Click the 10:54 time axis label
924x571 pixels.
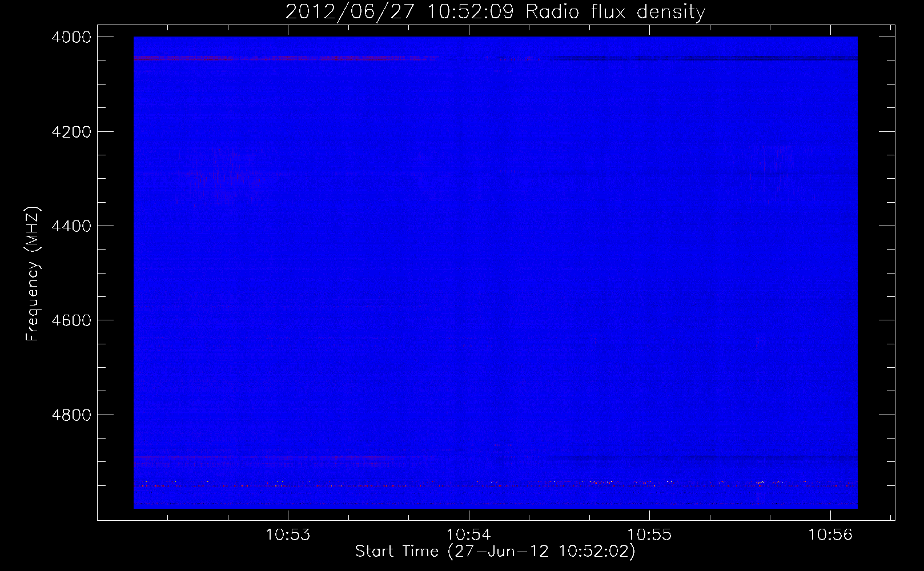469,534
